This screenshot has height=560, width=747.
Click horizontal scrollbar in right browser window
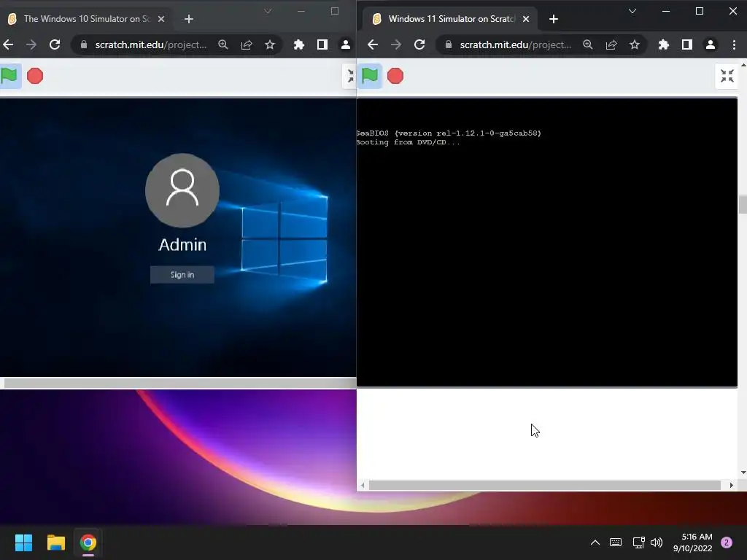tap(544, 485)
